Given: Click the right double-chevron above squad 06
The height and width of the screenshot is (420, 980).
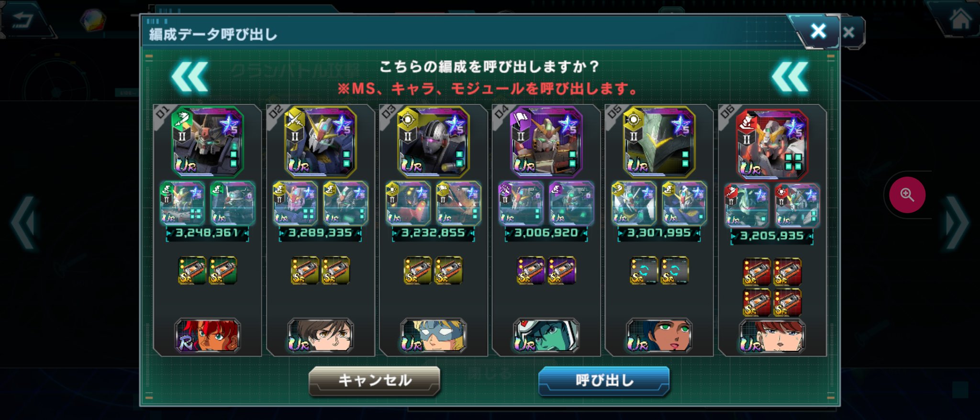Looking at the screenshot, I should click(x=790, y=77).
